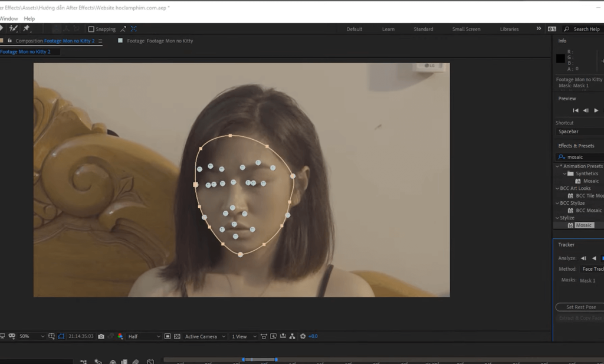Open the Active Camera dropdown
Screen dimensions: 604x364
[x=203, y=336]
